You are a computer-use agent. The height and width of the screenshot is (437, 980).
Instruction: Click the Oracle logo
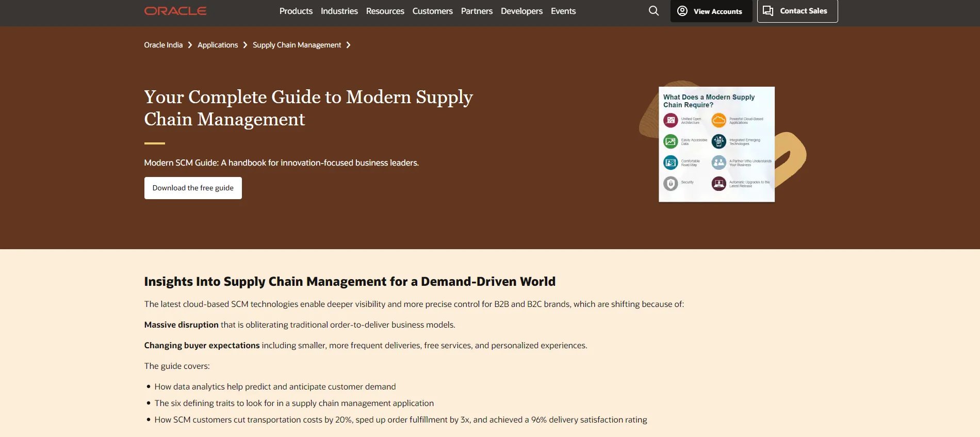click(x=175, y=11)
